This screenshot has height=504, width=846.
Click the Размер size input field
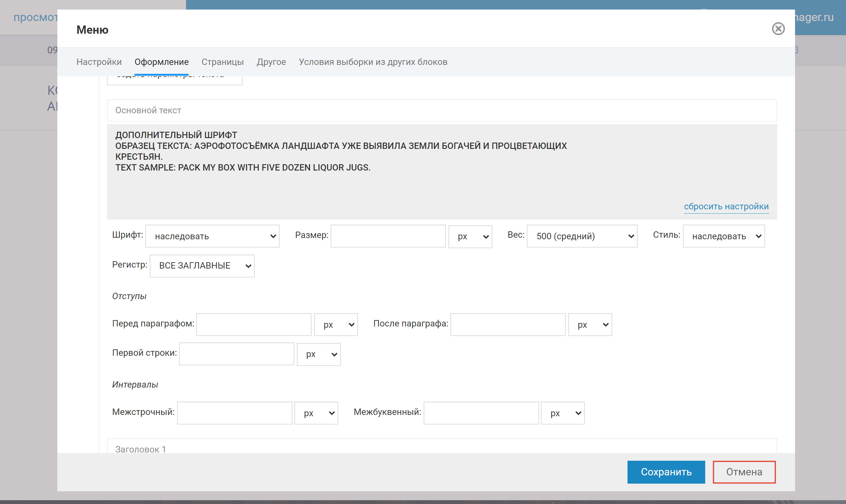pyautogui.click(x=388, y=236)
